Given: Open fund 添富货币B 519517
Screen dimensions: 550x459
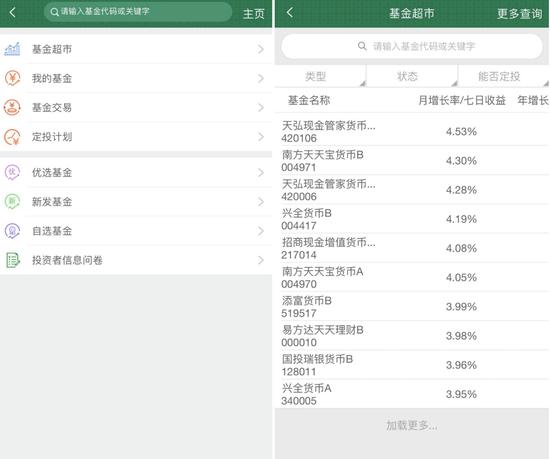Looking at the screenshot, I should click(412, 306).
